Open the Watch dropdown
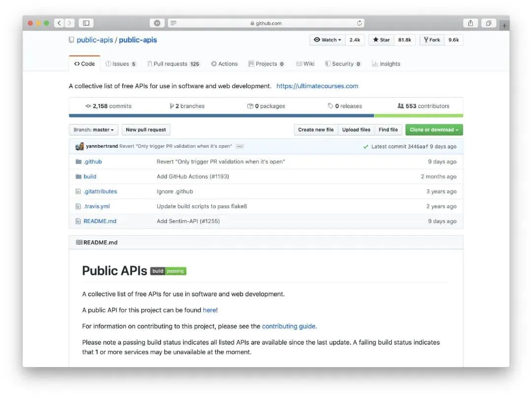Image resolution: width=532 pixels, height=397 pixels. [328, 40]
